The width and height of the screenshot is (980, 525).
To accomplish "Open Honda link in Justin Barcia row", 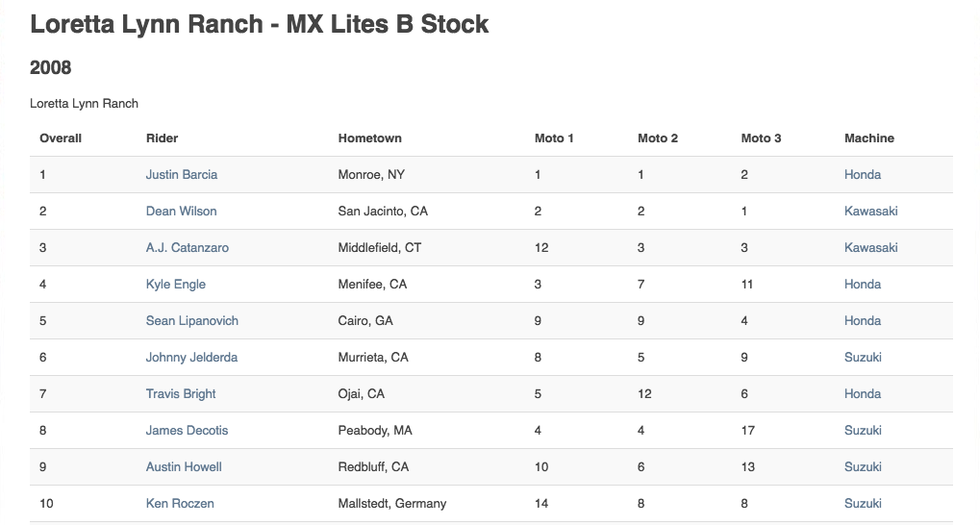I will point(863,175).
